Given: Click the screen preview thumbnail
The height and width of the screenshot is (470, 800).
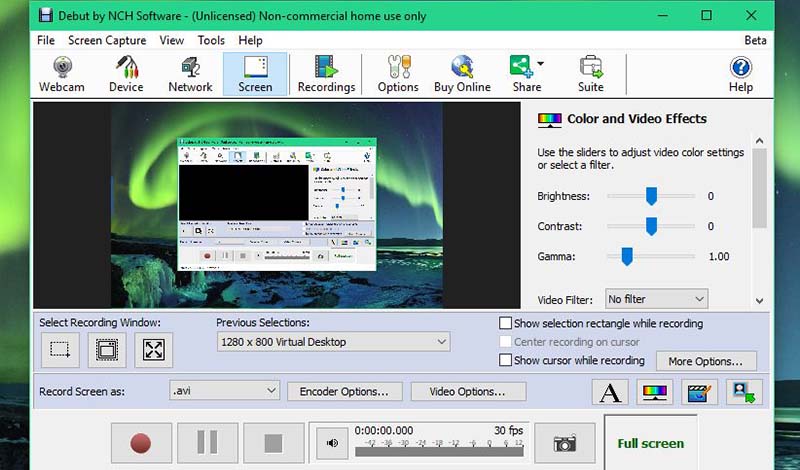Looking at the screenshot, I should point(277,205).
